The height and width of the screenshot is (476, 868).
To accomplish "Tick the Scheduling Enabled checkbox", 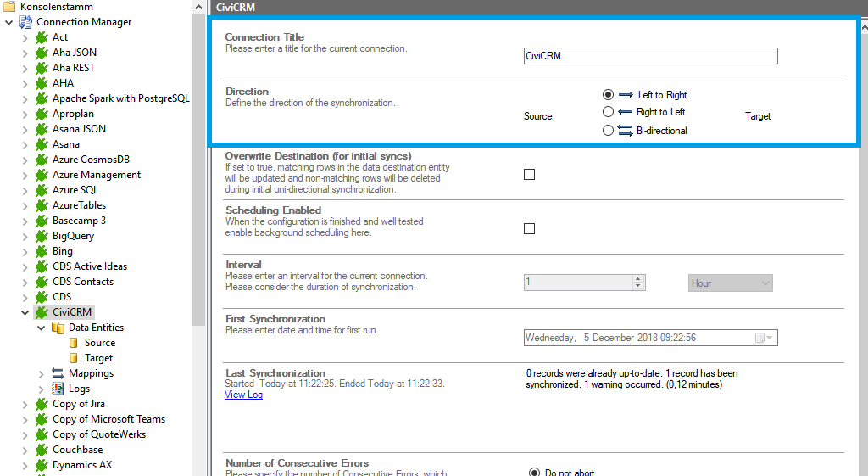I will [x=530, y=228].
